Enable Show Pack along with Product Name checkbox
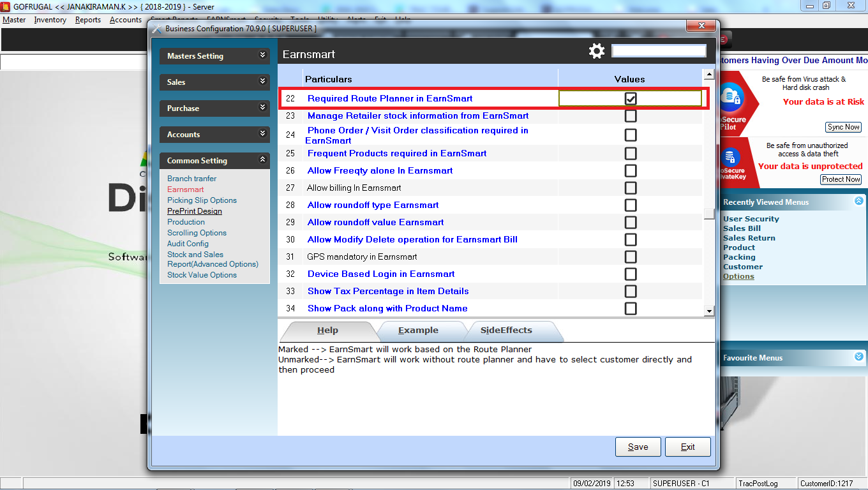868x490 pixels. [631, 309]
